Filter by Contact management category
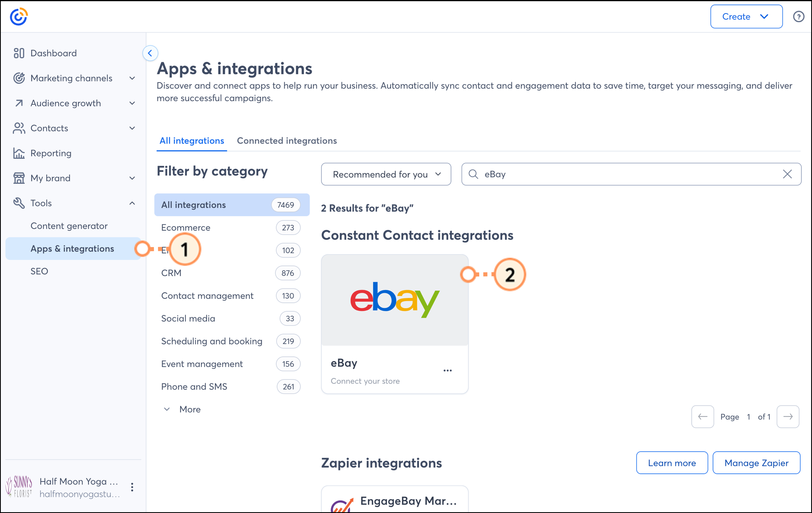 pyautogui.click(x=232, y=296)
